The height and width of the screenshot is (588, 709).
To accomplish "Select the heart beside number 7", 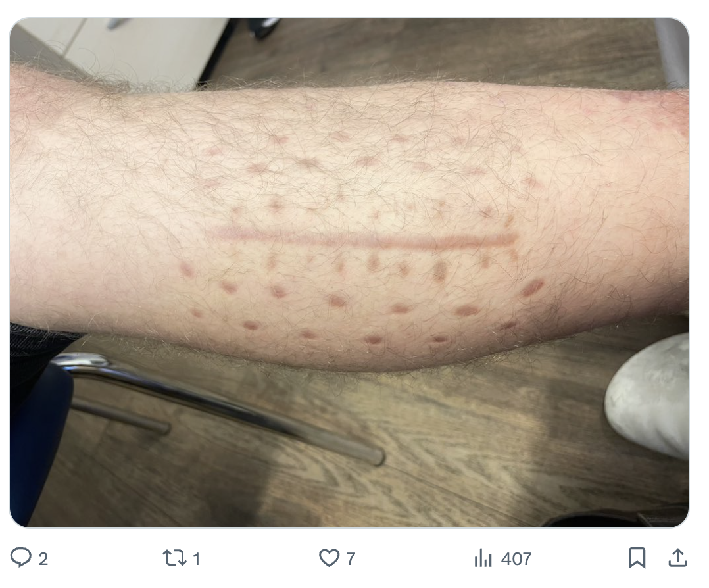I will tap(329, 558).
